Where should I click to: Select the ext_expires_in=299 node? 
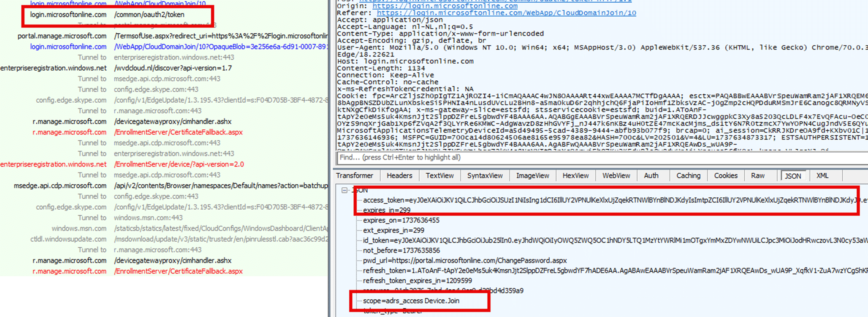(x=393, y=230)
